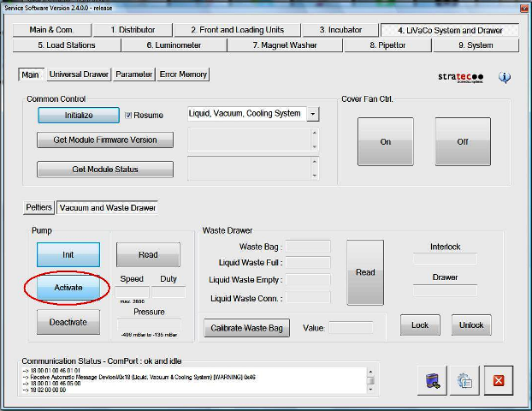Click Calibrate Waste Bag button
Image resolution: width=532 pixels, height=411 pixels.
pos(247,328)
